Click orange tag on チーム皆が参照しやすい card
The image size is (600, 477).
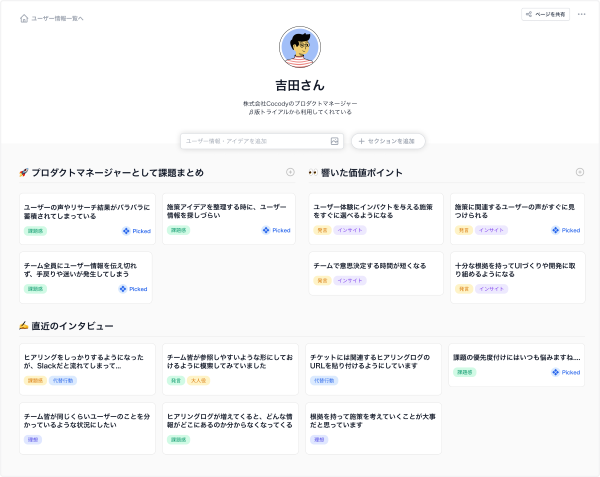pyautogui.click(x=199, y=381)
